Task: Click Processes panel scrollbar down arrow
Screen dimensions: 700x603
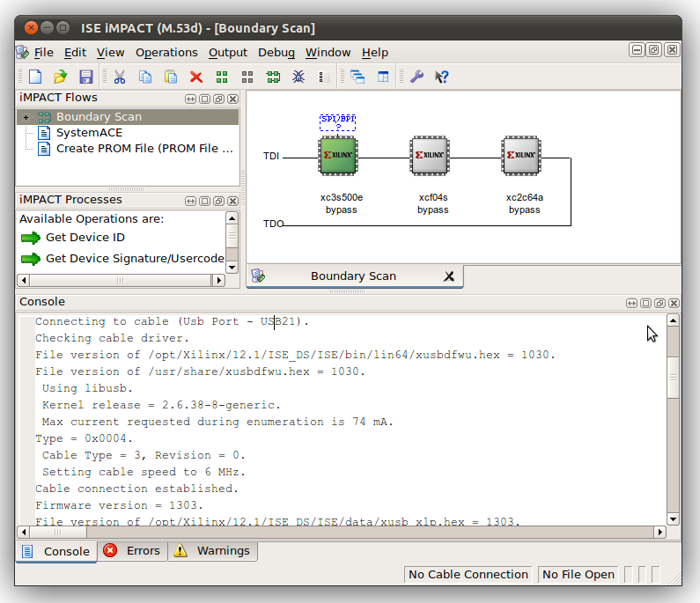Action: click(232, 268)
